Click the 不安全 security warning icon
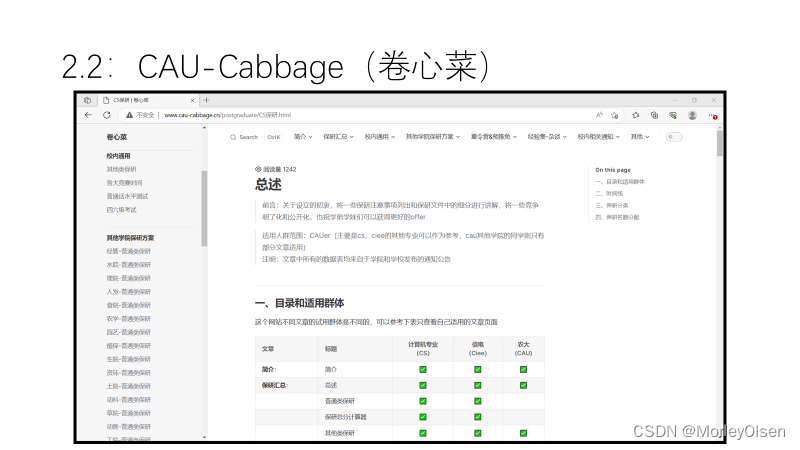 pyautogui.click(x=130, y=115)
